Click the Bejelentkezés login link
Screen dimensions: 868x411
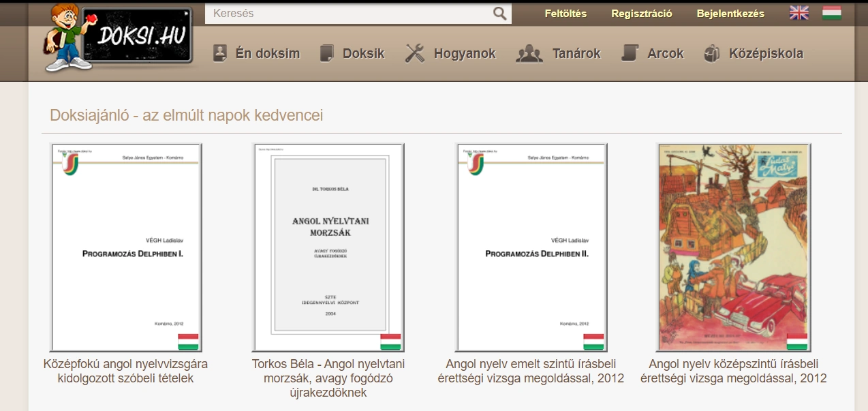[730, 14]
